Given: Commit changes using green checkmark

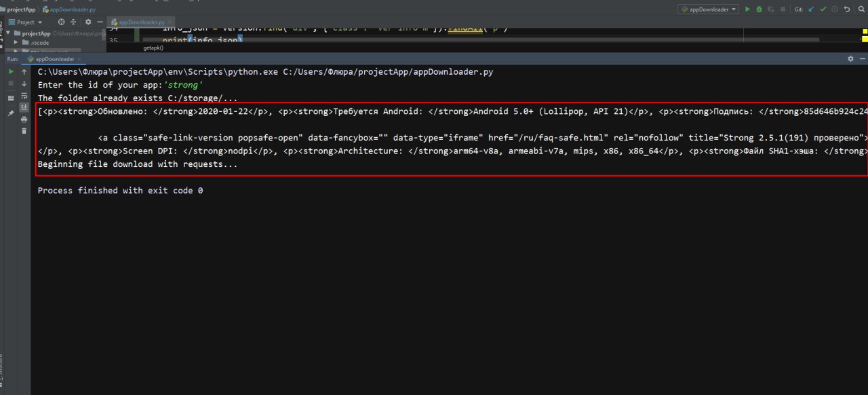Looking at the screenshot, I should pos(822,10).
